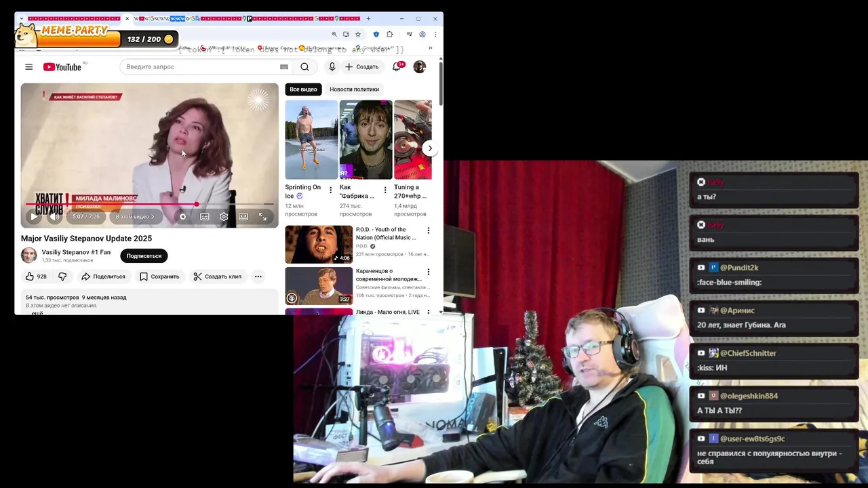This screenshot has width=868, height=488.
Task: Open the browser media control icon
Action: (x=409, y=34)
